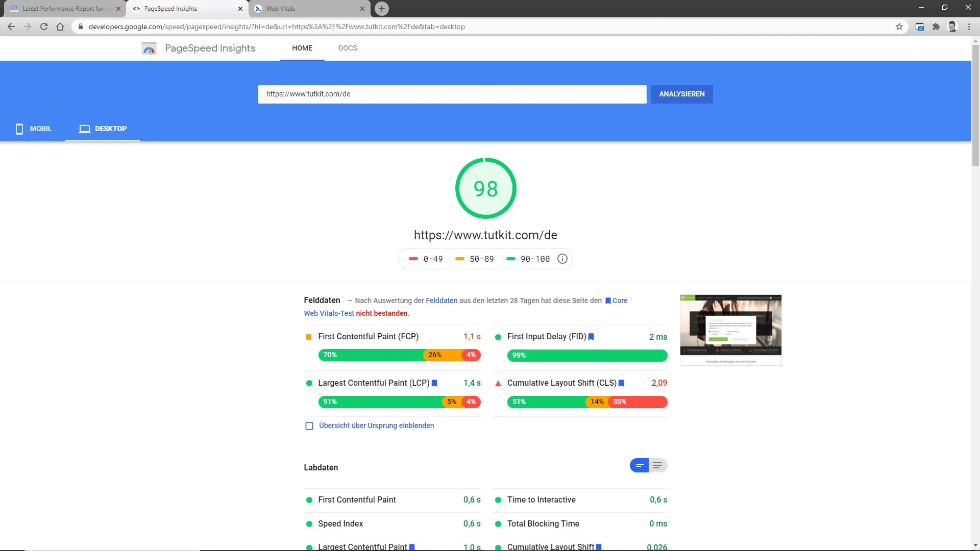Switch Labdaten to expanded list view
Viewport: 980px width, 551px height.
658,465
